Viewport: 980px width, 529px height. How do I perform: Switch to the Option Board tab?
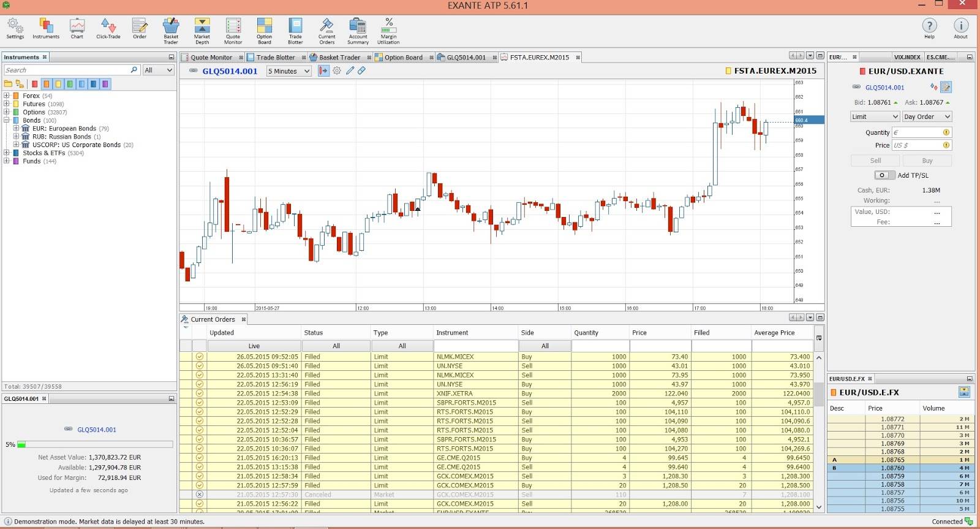pyautogui.click(x=403, y=58)
